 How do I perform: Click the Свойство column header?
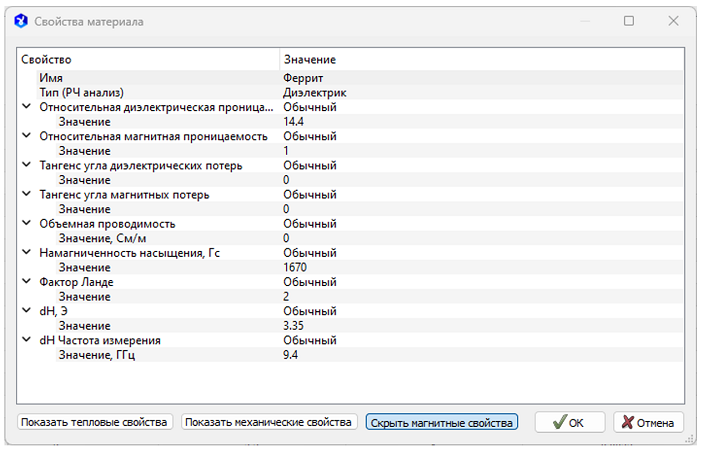point(148,60)
